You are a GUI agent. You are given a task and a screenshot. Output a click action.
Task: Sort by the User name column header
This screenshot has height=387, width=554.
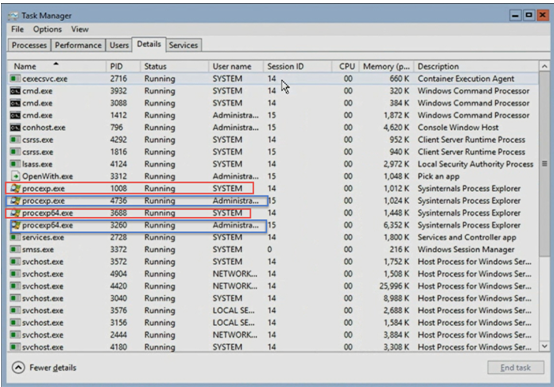[x=236, y=66]
